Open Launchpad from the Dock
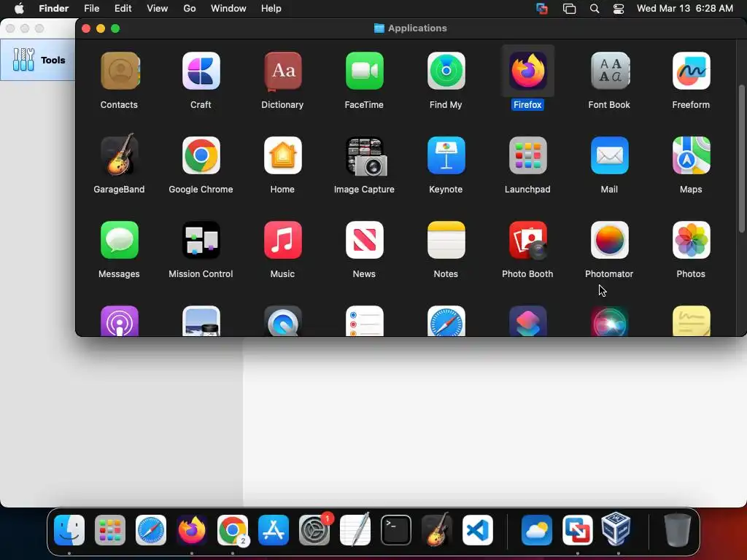The width and height of the screenshot is (747, 560). pos(110,530)
